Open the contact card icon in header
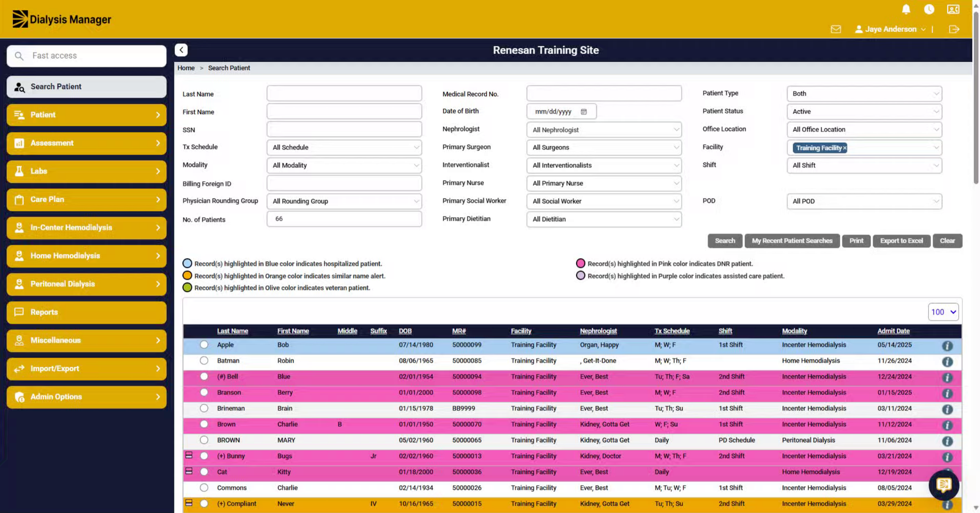The height and width of the screenshot is (513, 980). click(953, 9)
